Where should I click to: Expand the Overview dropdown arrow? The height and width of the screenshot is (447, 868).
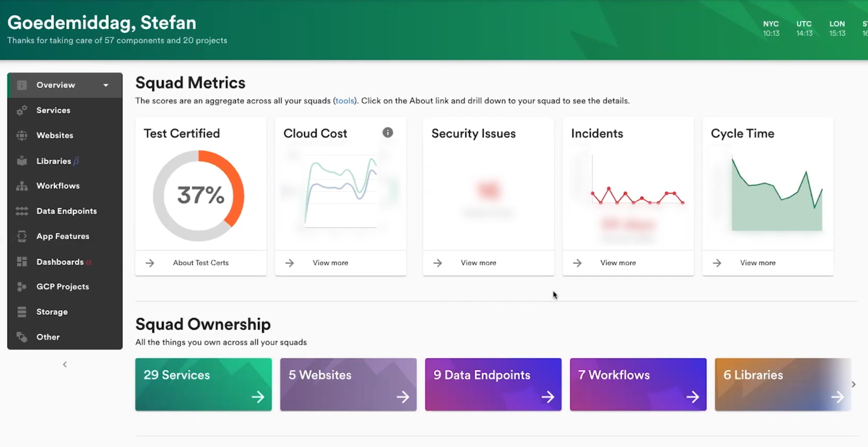coord(106,85)
